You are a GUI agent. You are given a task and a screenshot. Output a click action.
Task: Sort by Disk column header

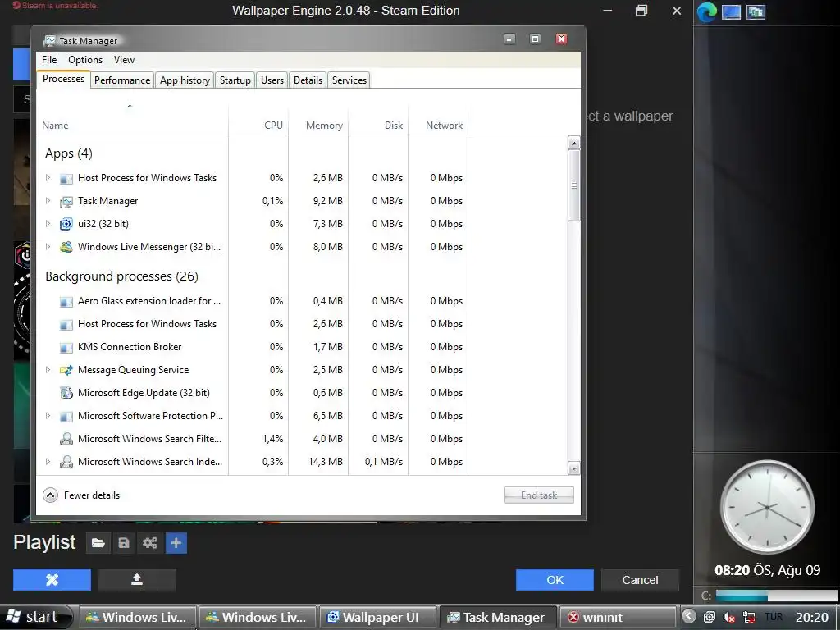coord(379,121)
